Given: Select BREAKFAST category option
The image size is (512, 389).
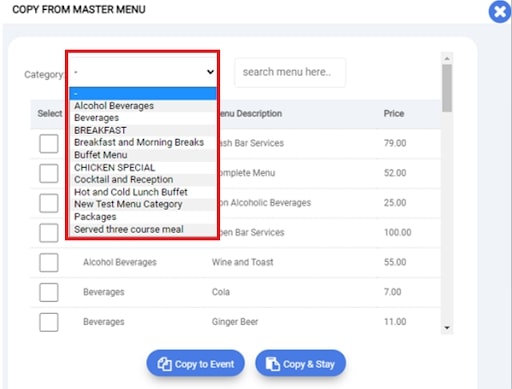Looking at the screenshot, I should coord(143,130).
